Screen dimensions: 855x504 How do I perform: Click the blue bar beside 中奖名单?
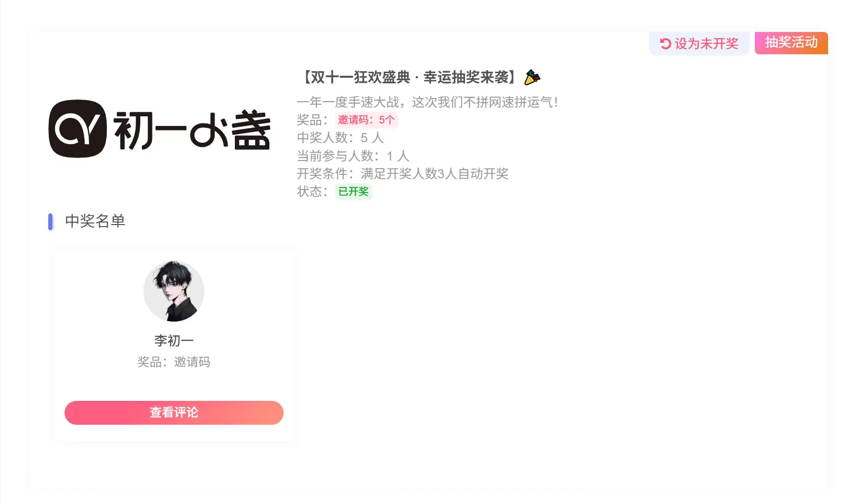50,222
